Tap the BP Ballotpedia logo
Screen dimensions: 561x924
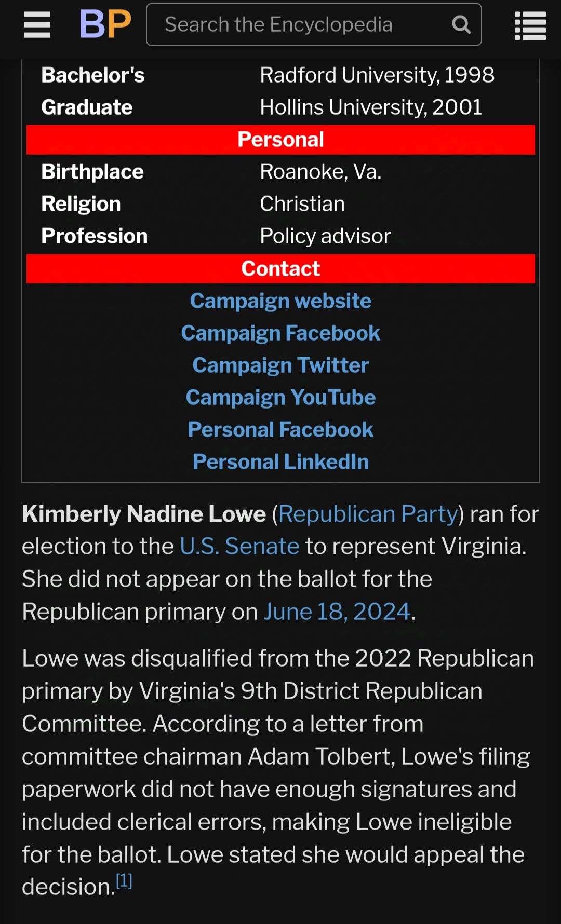(x=105, y=24)
